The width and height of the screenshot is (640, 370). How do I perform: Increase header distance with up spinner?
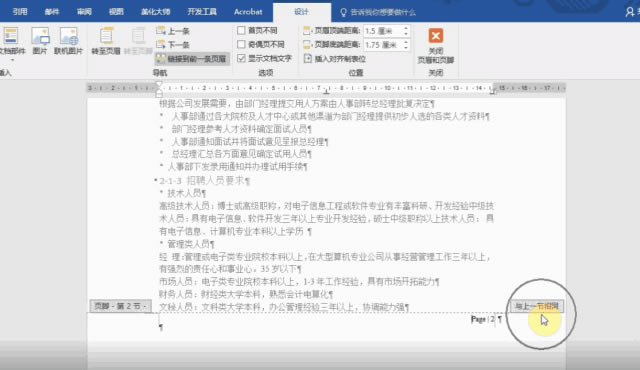coord(406,28)
